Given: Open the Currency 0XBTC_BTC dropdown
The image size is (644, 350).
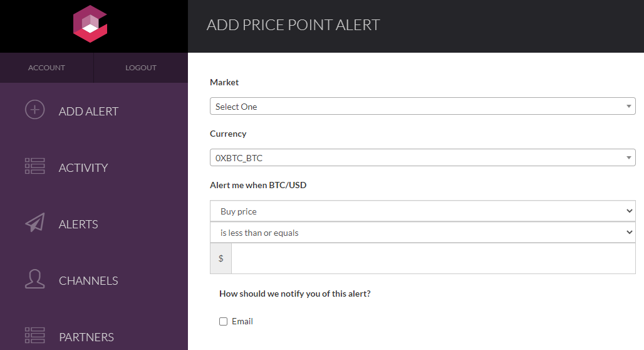Looking at the screenshot, I should [x=422, y=158].
